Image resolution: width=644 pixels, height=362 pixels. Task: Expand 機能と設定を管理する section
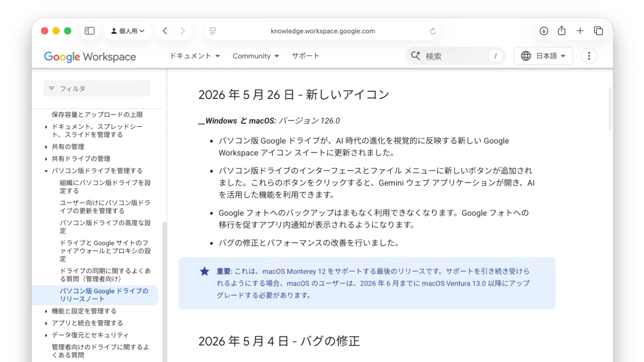click(x=46, y=311)
